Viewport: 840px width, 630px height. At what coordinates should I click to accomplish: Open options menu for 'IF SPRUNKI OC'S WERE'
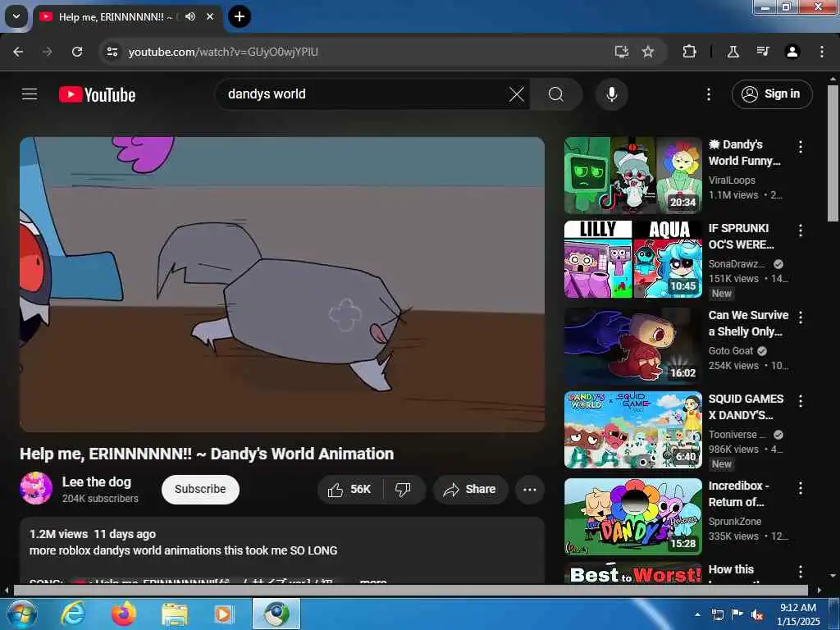point(801,231)
